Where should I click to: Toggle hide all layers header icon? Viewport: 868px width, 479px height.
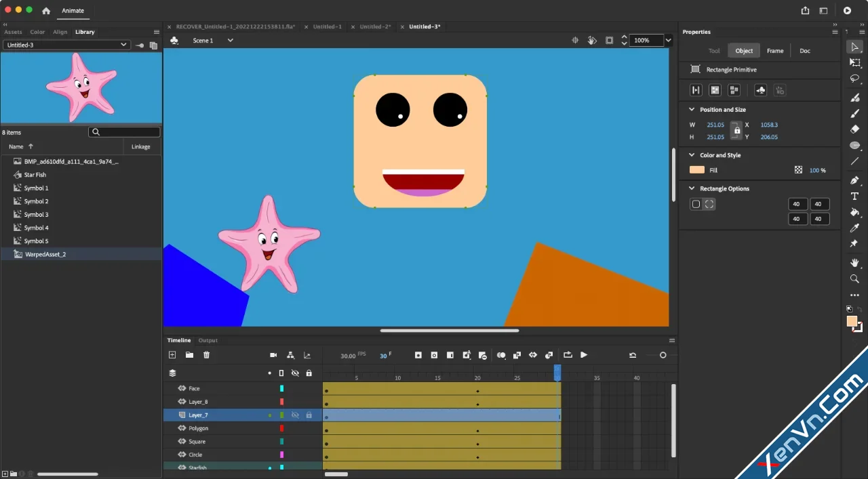click(x=295, y=373)
